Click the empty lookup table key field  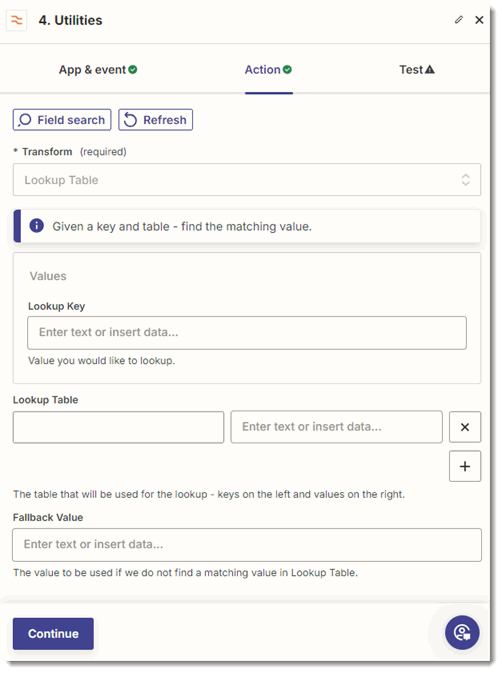click(x=118, y=427)
